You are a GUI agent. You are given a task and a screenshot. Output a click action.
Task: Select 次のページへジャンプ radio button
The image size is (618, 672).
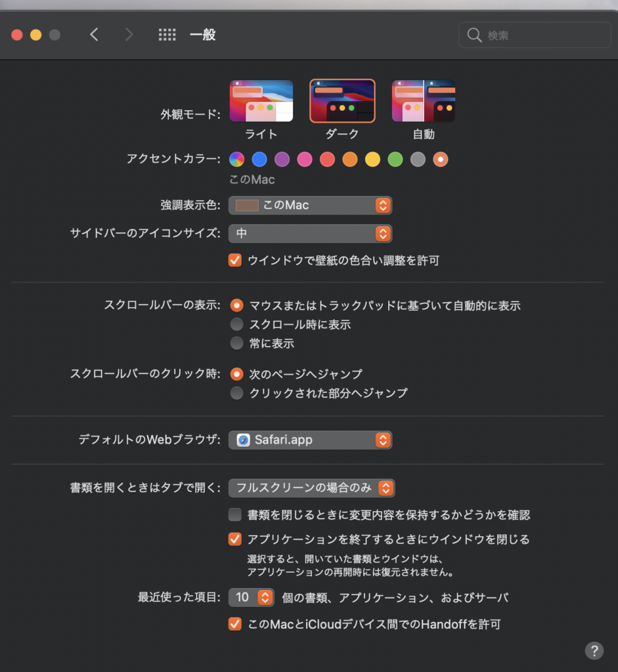[236, 374]
